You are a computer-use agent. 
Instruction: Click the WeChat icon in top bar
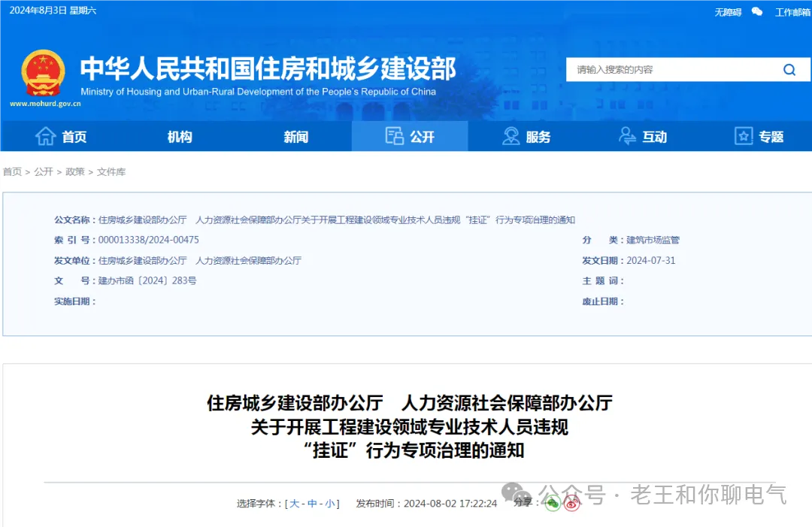click(757, 11)
